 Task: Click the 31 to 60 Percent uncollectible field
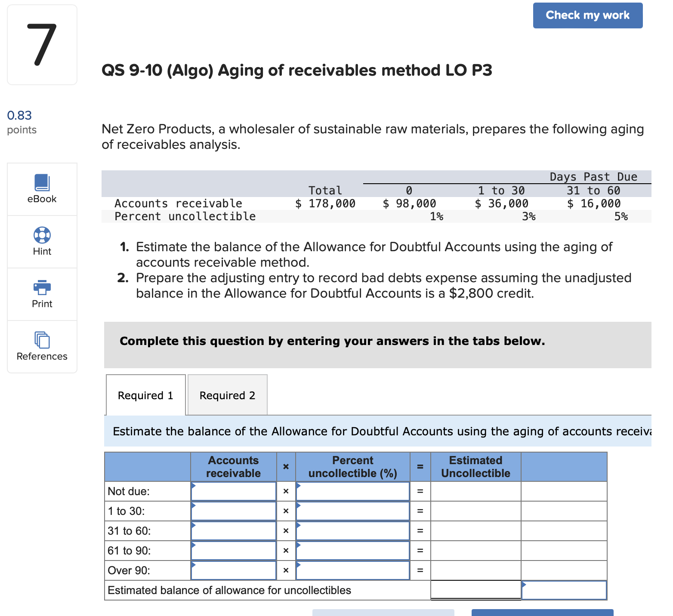353,530
